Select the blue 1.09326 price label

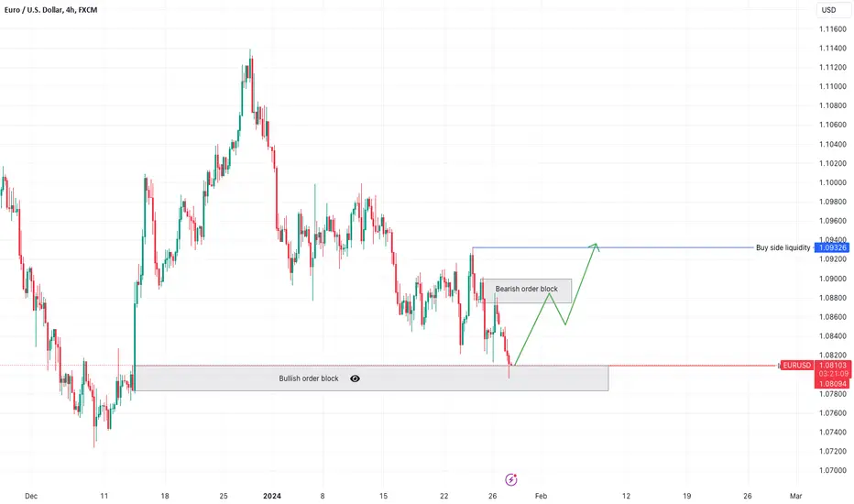click(832, 248)
